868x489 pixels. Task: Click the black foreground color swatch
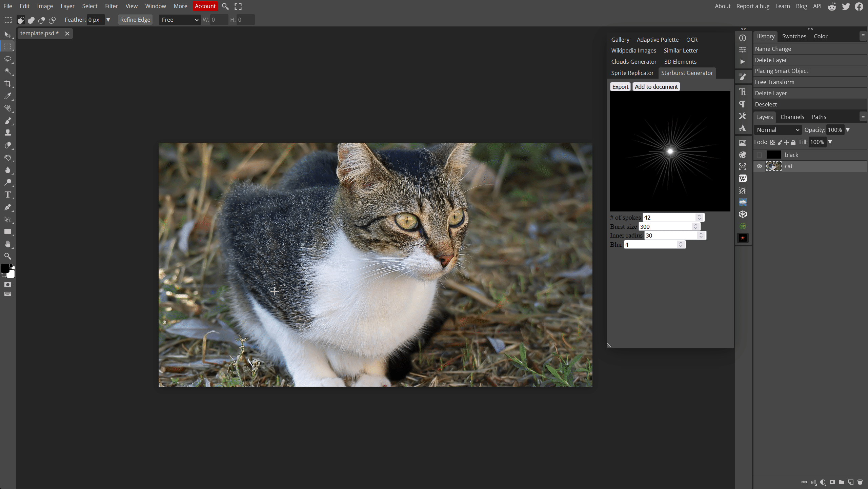(x=5, y=268)
